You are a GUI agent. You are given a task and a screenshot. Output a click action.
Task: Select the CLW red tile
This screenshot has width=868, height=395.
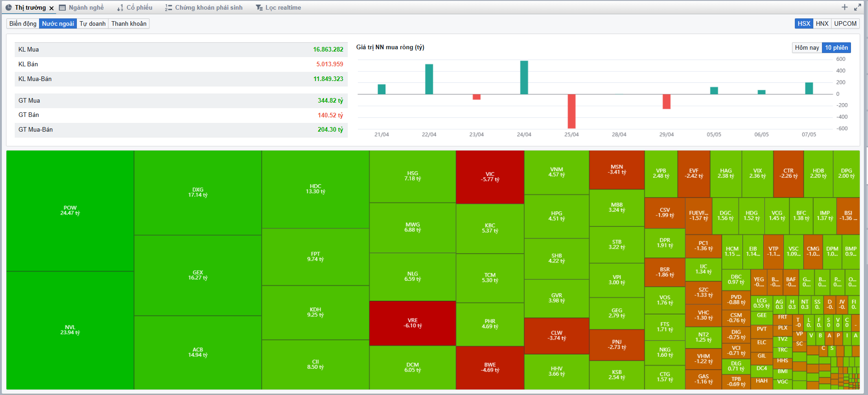(557, 336)
